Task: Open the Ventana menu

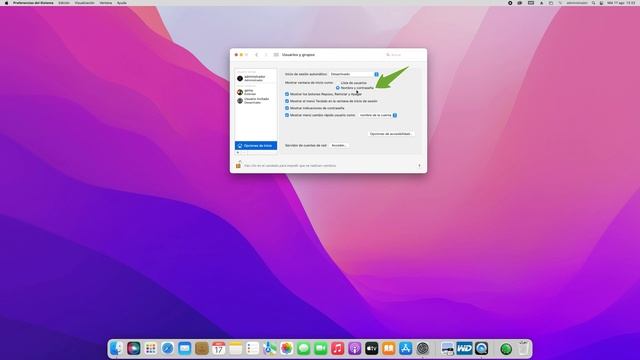Action: (106, 3)
